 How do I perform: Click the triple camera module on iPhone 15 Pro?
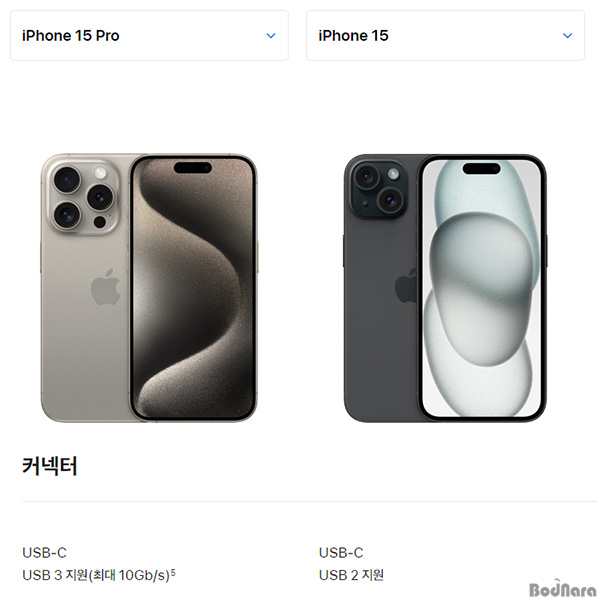pyautogui.click(x=84, y=197)
